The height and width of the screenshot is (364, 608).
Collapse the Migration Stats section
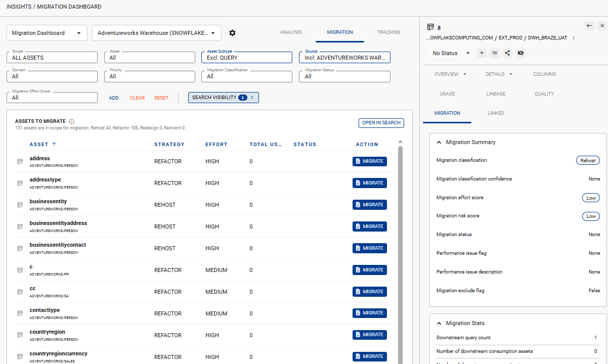click(x=439, y=323)
